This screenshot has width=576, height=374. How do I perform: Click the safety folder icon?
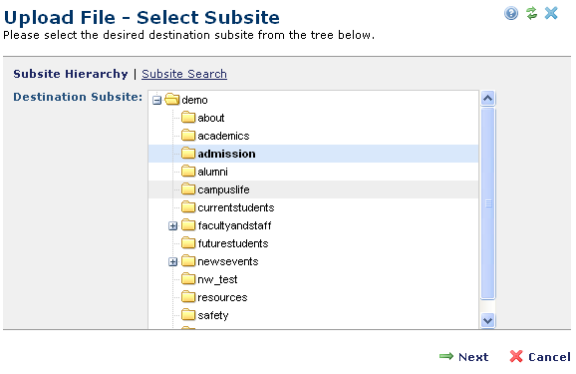188,315
